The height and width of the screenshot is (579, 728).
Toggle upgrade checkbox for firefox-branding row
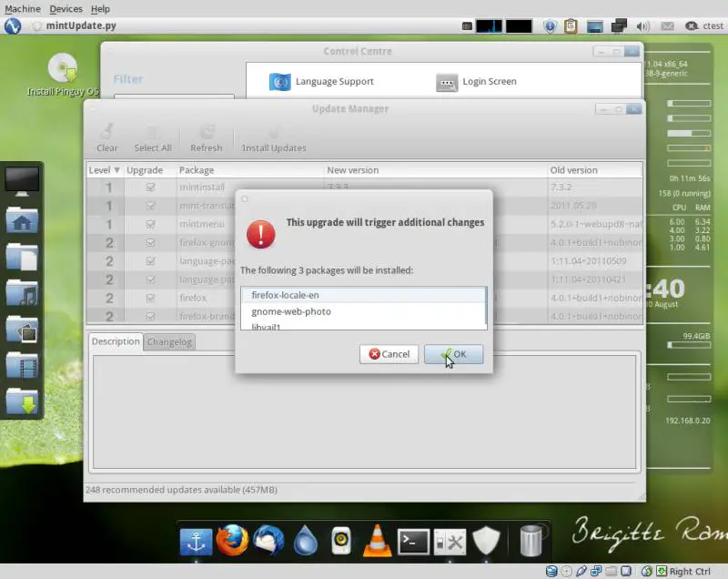pyautogui.click(x=150, y=316)
